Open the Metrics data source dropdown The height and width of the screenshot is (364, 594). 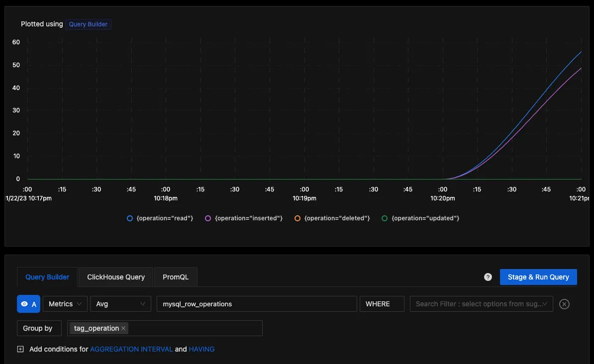[65, 304]
